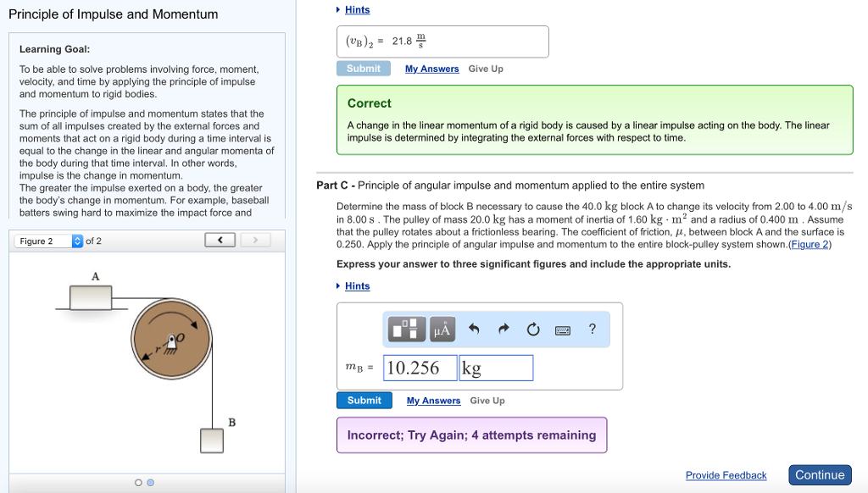Select the first pagination dot below the figure
Viewport: 868px width, 493px height.
pyautogui.click(x=138, y=482)
